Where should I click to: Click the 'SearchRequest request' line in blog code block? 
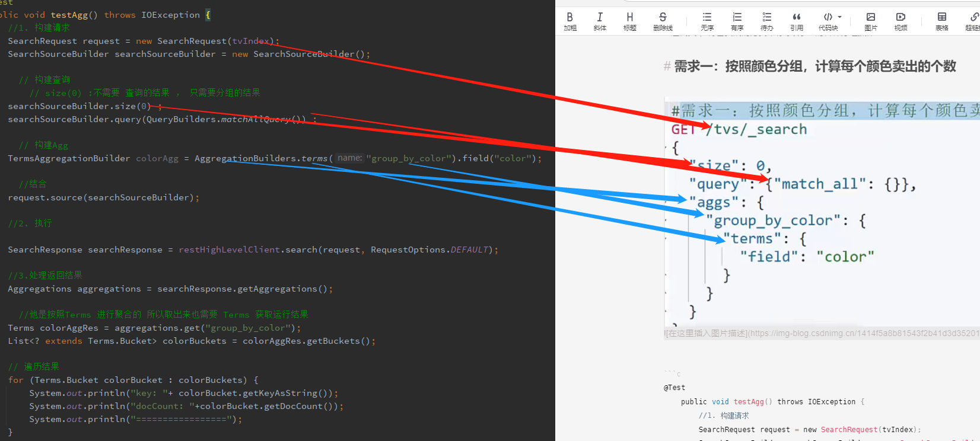click(x=810, y=430)
